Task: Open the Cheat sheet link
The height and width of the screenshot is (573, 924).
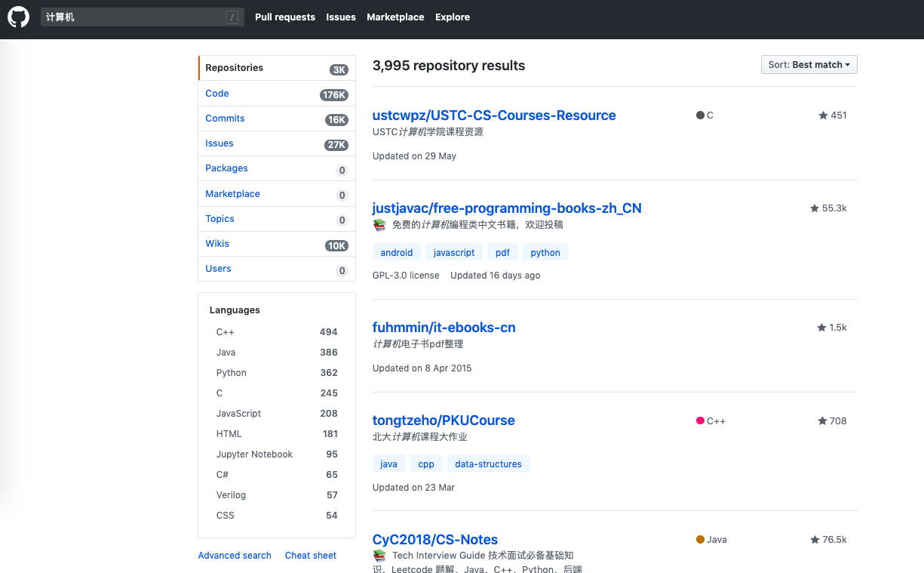Action: (x=311, y=556)
